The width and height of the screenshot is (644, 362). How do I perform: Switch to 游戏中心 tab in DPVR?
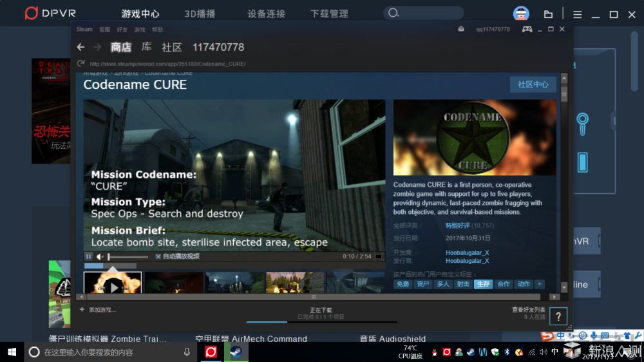pos(140,14)
